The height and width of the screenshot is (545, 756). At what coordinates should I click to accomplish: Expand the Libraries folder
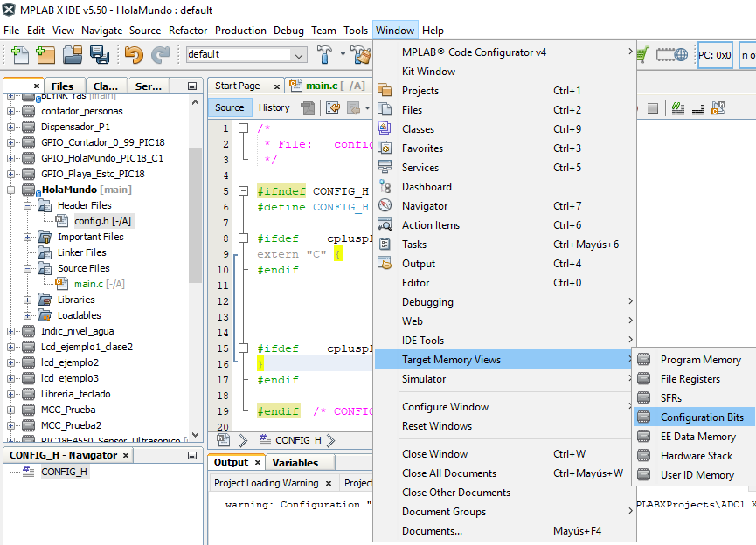click(27, 300)
